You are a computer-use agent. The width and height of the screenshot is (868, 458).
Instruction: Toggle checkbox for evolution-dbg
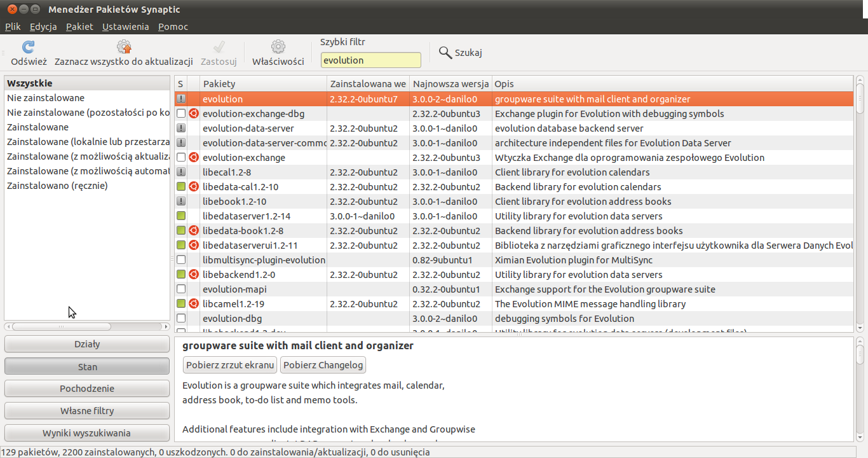[181, 319]
